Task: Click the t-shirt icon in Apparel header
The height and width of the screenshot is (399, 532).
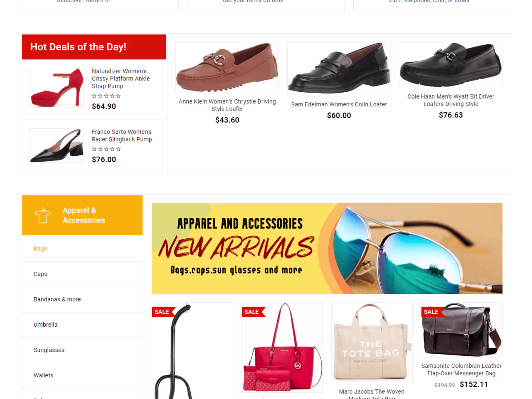Action: 43,215
